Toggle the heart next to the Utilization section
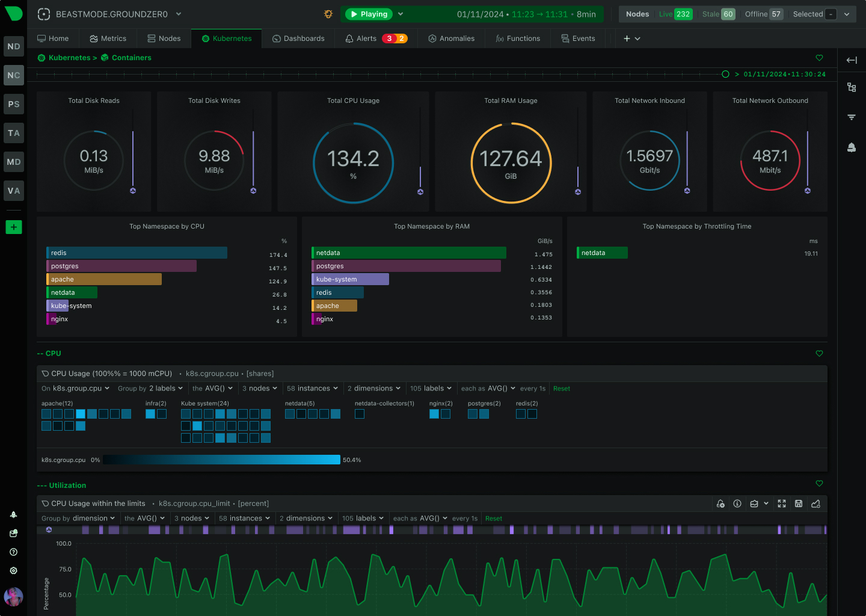Viewport: 866px width, 616px height. (x=819, y=483)
